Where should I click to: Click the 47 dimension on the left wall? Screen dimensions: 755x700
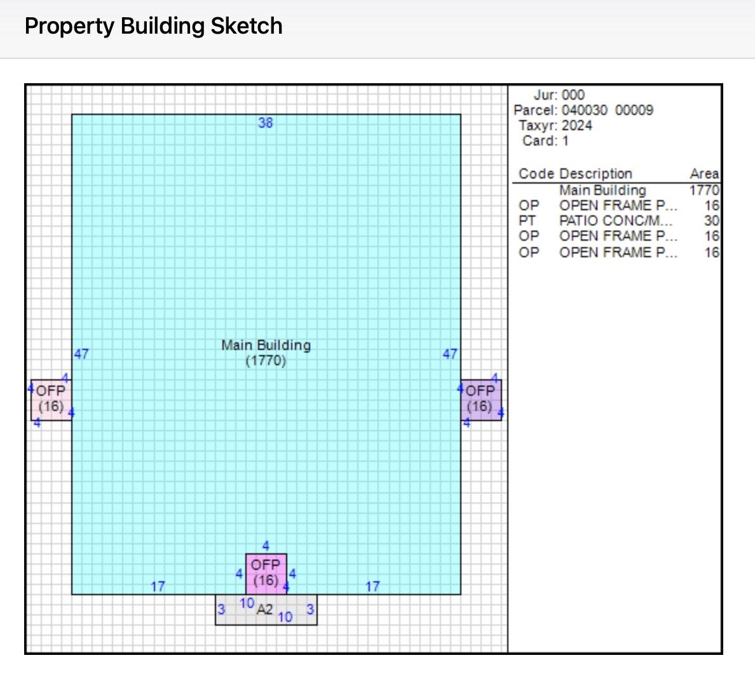point(81,354)
